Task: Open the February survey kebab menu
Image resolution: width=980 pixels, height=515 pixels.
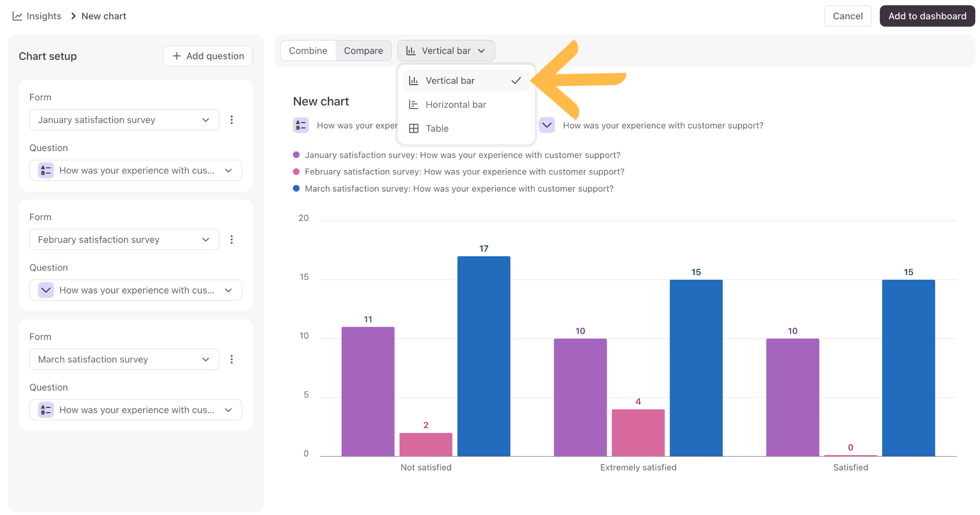Action: (x=232, y=240)
